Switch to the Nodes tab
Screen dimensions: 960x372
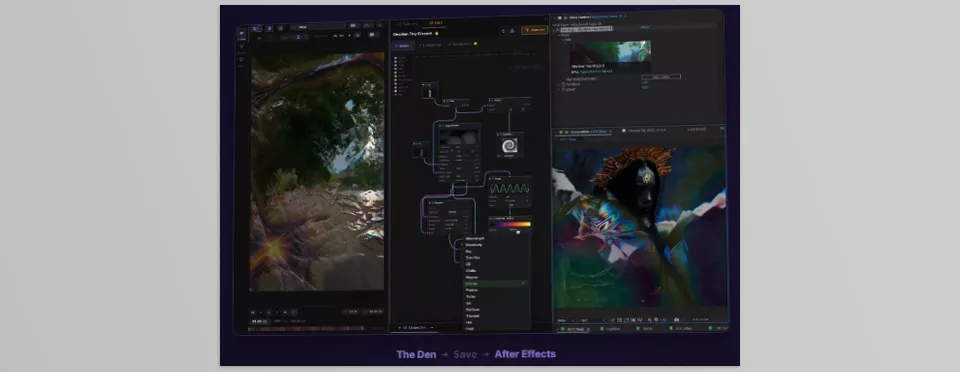tap(403, 45)
